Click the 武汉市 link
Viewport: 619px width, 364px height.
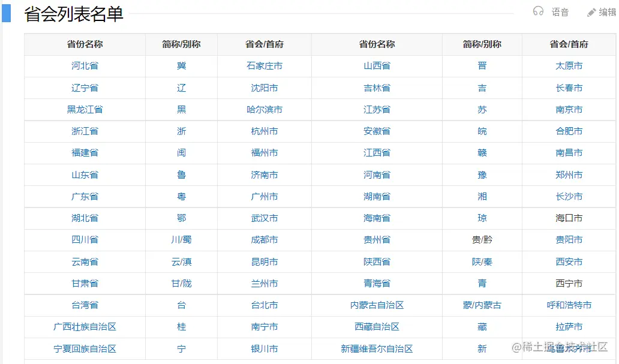pyautogui.click(x=265, y=218)
